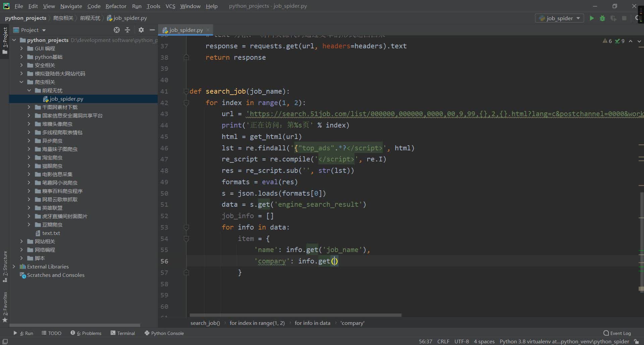This screenshot has height=345, width=644.
Task: Click the 爬虫相关 breadcrumb in navigation bar
Action: coord(63,18)
